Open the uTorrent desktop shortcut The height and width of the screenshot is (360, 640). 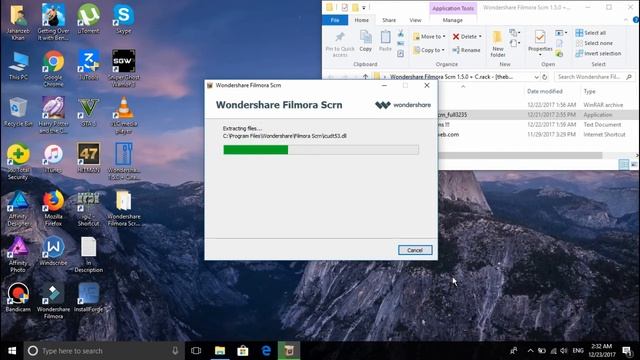pos(89,19)
